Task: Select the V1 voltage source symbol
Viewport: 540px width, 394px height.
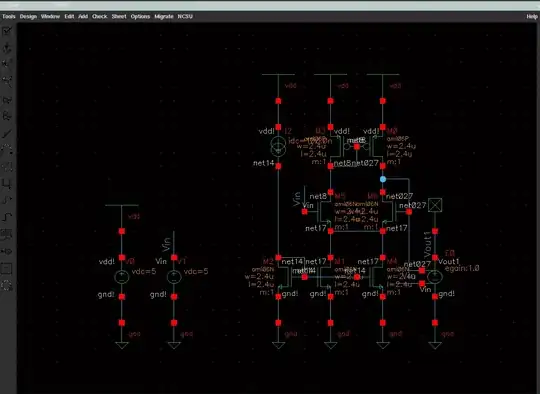Action: [x=174, y=277]
